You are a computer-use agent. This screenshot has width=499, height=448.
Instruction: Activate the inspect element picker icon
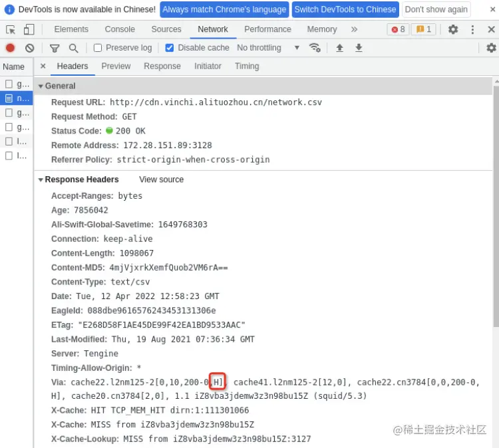(11, 29)
